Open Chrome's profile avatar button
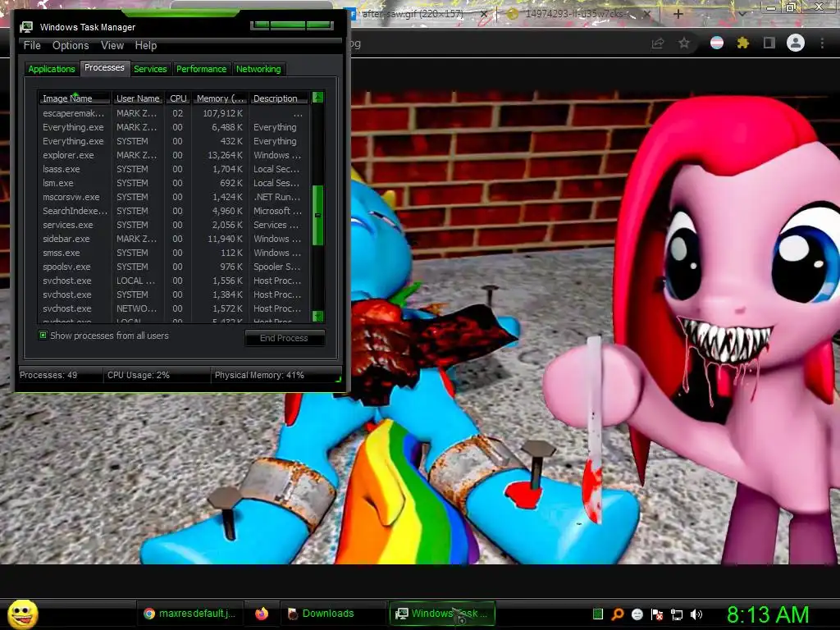The width and height of the screenshot is (840, 630). click(796, 43)
